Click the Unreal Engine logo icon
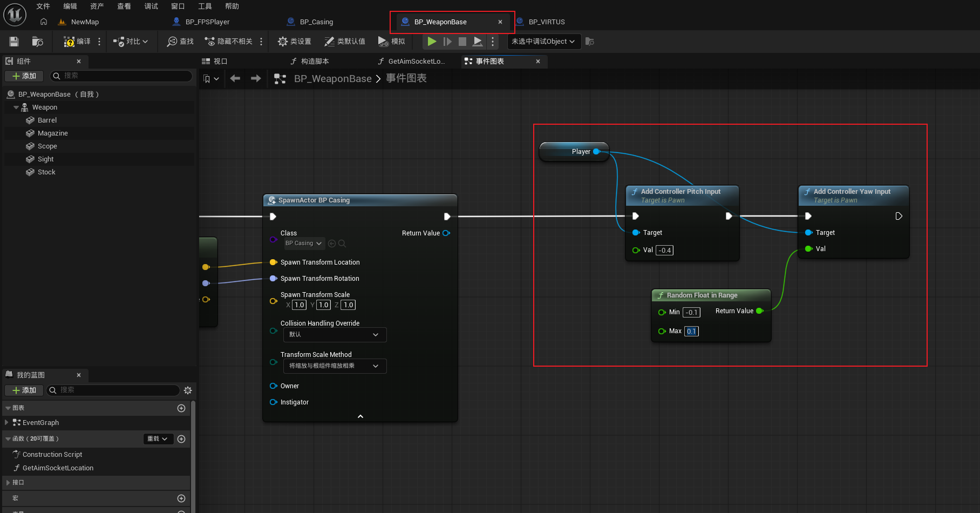This screenshot has height=513, width=980. point(15,15)
